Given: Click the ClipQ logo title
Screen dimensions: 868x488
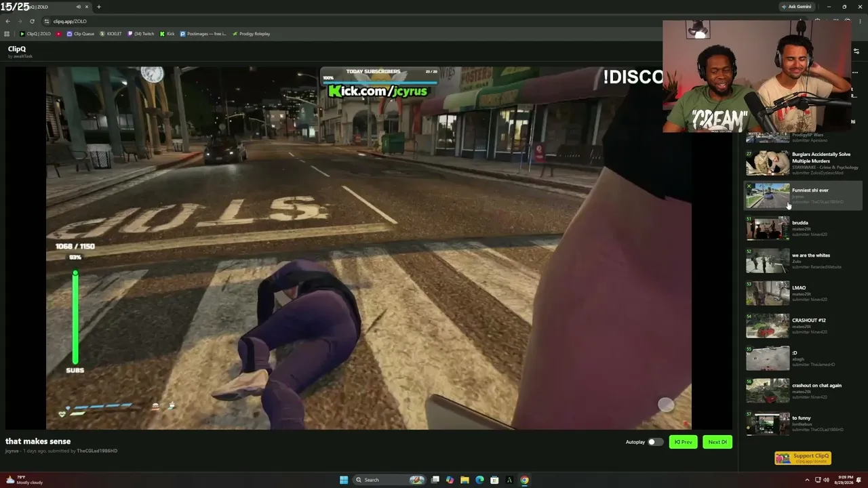Looking at the screenshot, I should tap(17, 49).
